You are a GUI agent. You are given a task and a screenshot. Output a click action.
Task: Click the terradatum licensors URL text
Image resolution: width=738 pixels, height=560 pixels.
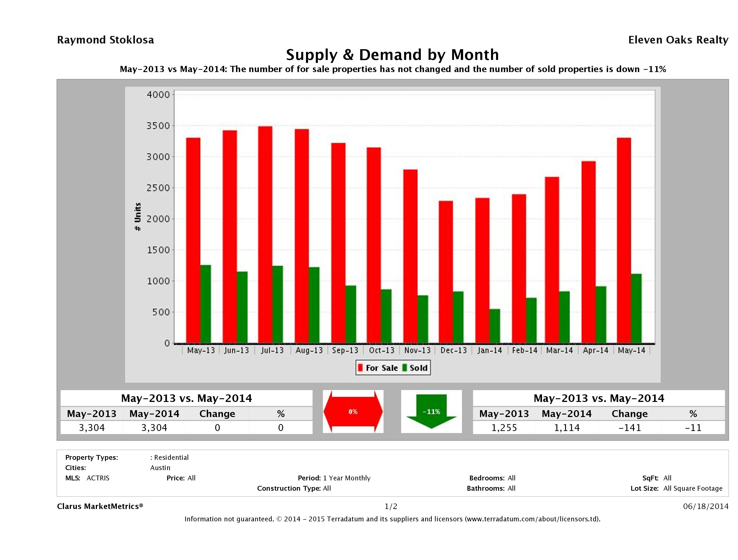pos(532,519)
